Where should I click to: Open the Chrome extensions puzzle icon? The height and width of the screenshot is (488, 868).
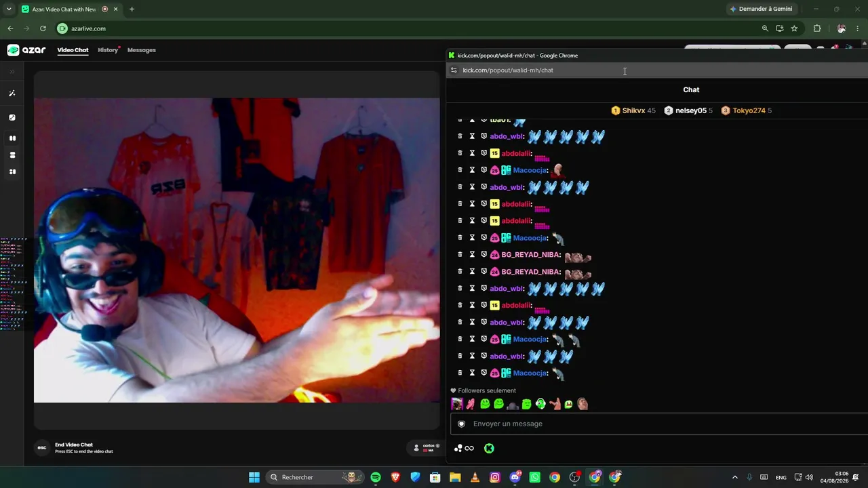point(817,28)
